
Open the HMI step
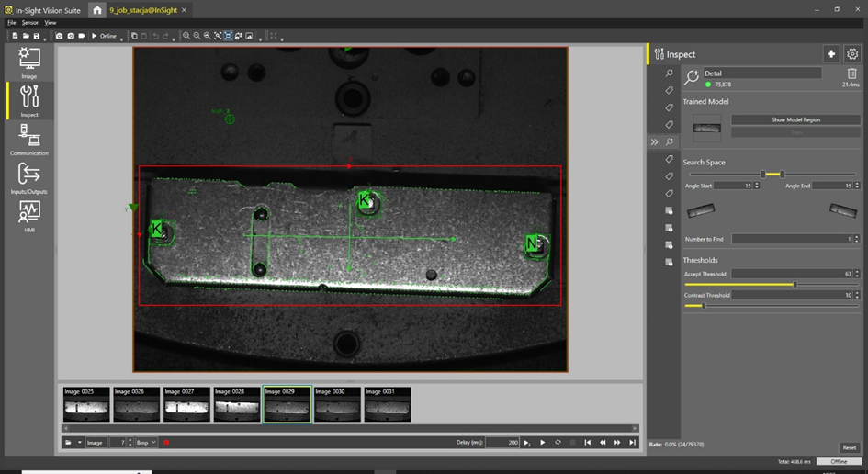[x=29, y=215]
